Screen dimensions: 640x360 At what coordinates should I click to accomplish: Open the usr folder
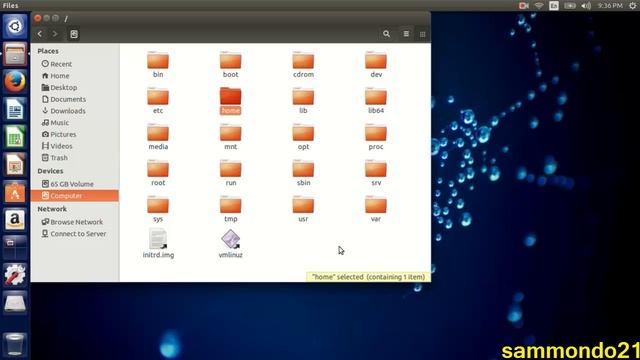[303, 209]
